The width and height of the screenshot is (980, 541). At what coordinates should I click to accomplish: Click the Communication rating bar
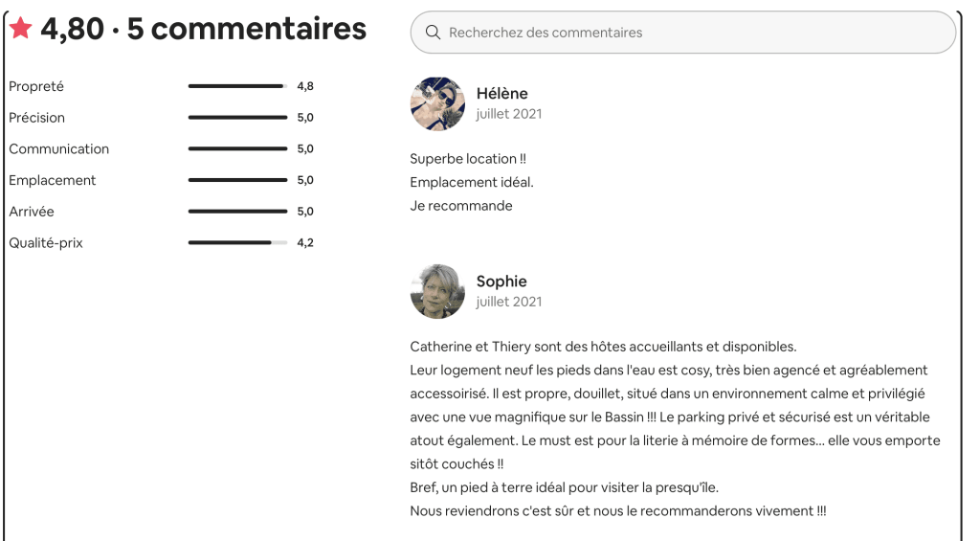coord(237,149)
